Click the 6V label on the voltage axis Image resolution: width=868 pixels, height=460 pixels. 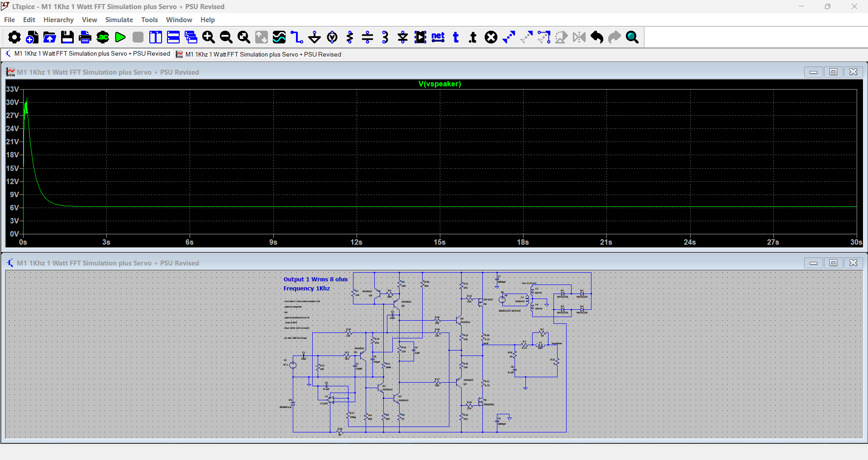[14, 208]
